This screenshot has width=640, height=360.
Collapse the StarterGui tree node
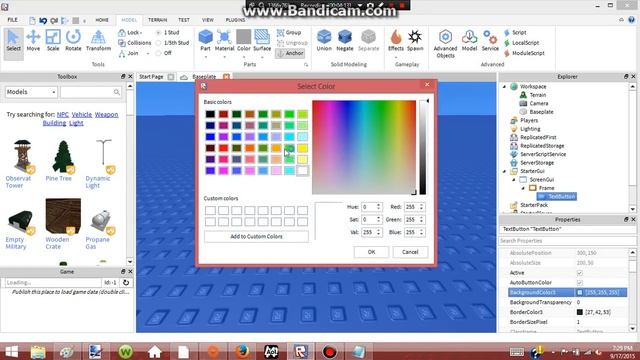tap(504, 171)
